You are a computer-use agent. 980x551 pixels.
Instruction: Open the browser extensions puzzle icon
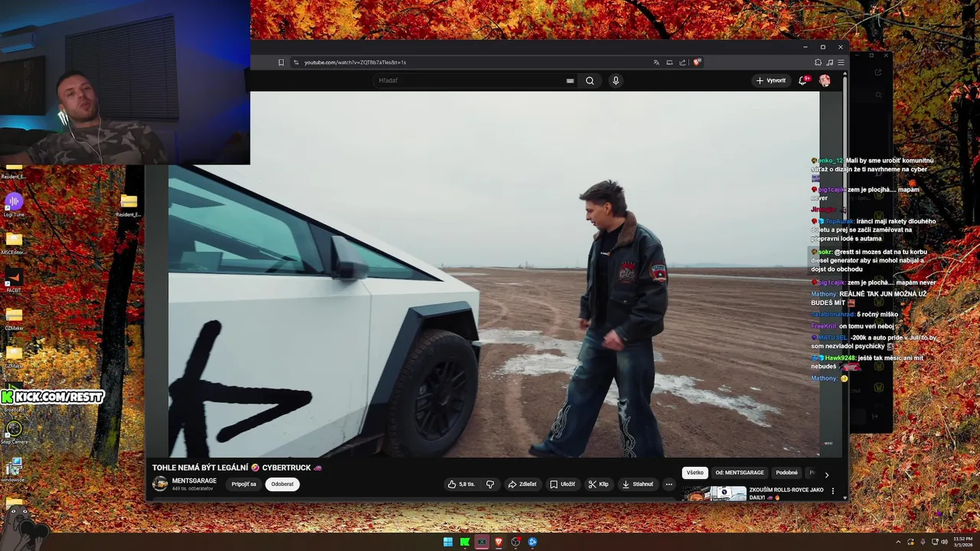[x=818, y=62]
